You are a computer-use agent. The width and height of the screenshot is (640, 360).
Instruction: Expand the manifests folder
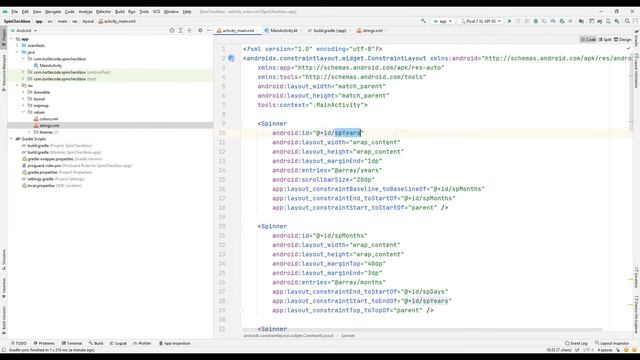tap(18, 46)
